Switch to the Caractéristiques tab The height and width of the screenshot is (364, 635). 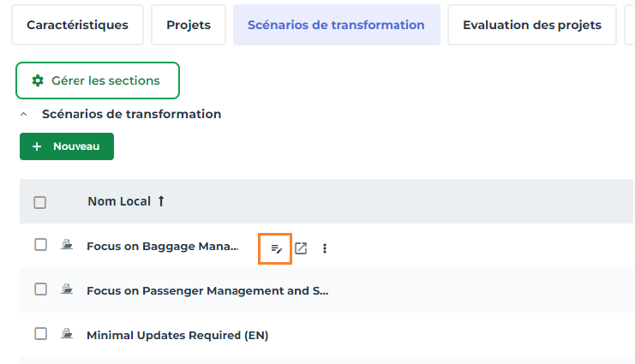click(x=77, y=25)
